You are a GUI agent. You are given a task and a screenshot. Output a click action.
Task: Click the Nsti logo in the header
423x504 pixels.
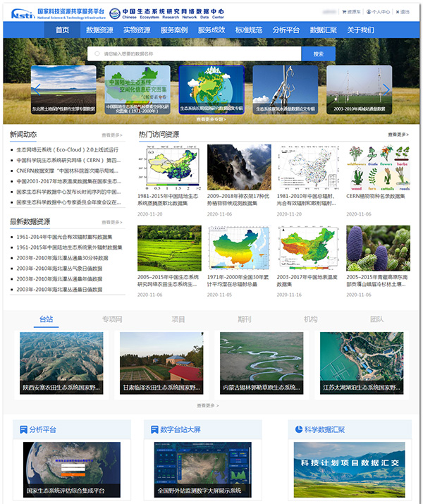point(22,12)
